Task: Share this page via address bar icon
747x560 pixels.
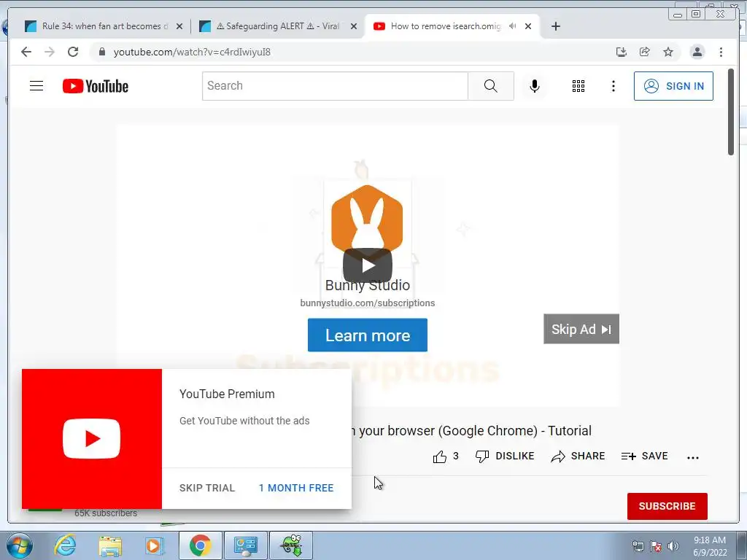Action: point(645,52)
